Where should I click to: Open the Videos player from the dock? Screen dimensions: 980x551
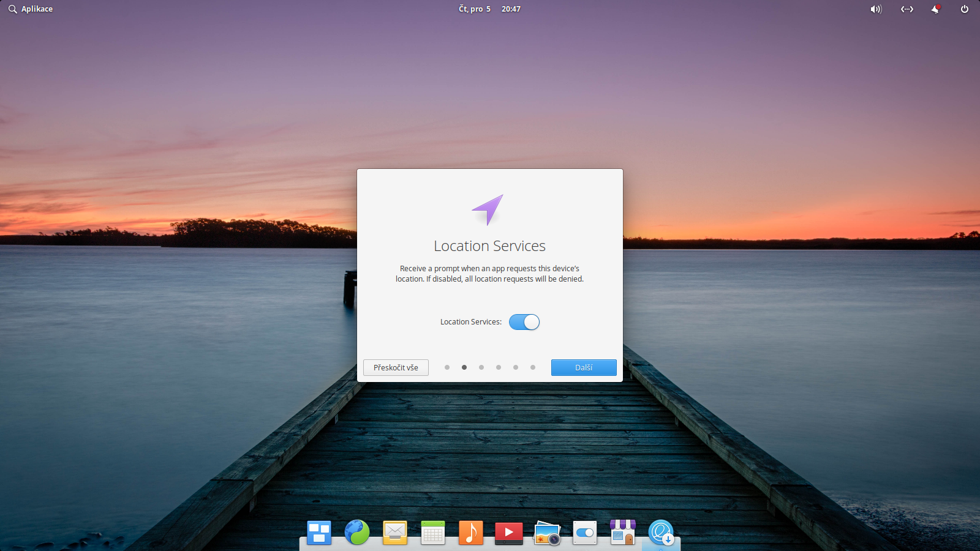[509, 533]
